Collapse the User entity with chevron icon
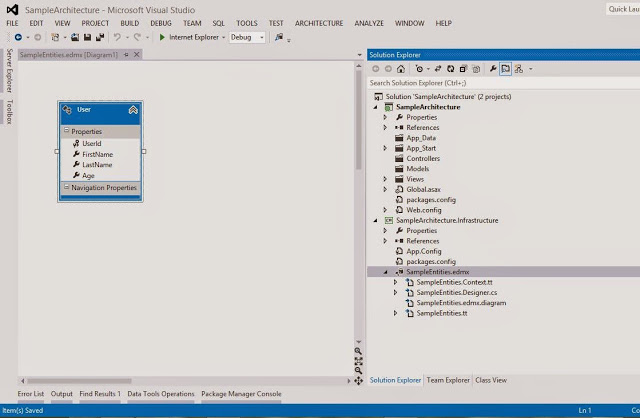Screen dimensions: 640x418 click(133, 110)
